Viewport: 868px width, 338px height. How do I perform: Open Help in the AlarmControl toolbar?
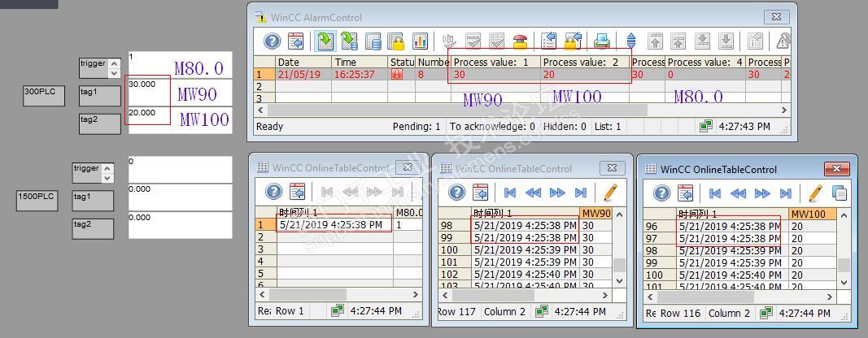pos(272,41)
